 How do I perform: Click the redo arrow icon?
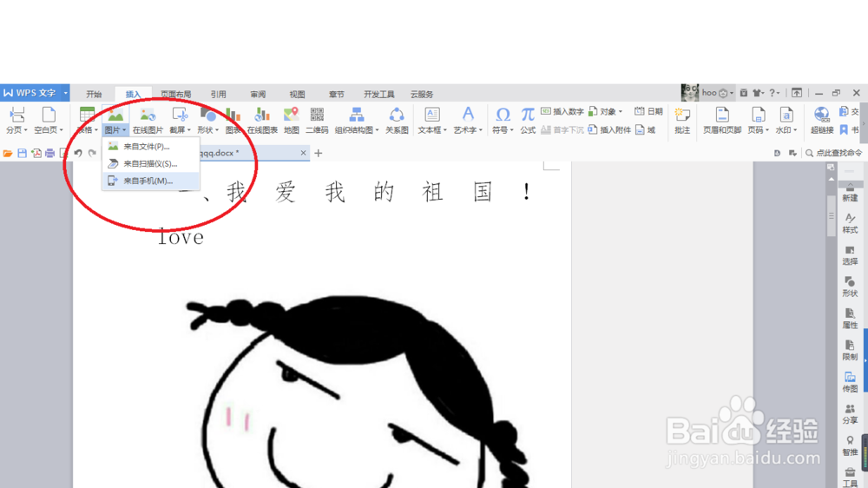click(93, 154)
